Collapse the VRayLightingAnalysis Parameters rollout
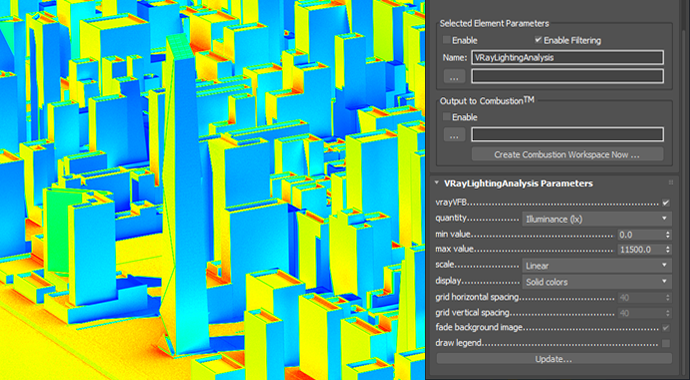690x380 pixels. coord(437,183)
